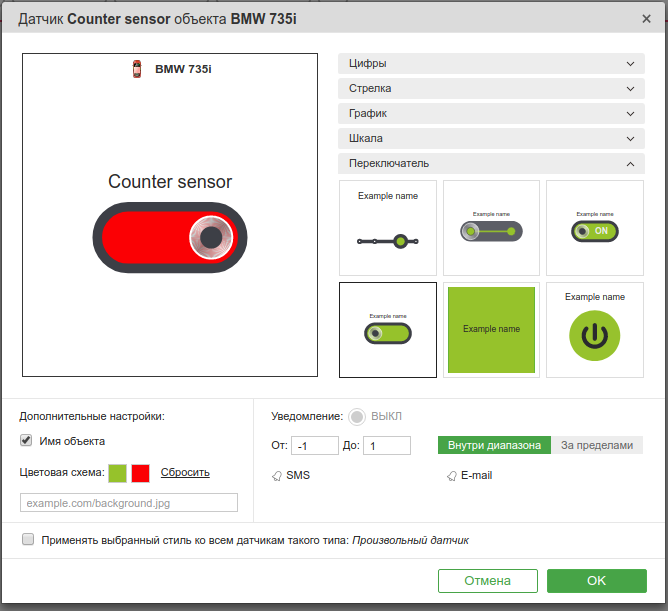Click the E-mail notification tag icon
The height and width of the screenshot is (611, 668).
click(452, 476)
